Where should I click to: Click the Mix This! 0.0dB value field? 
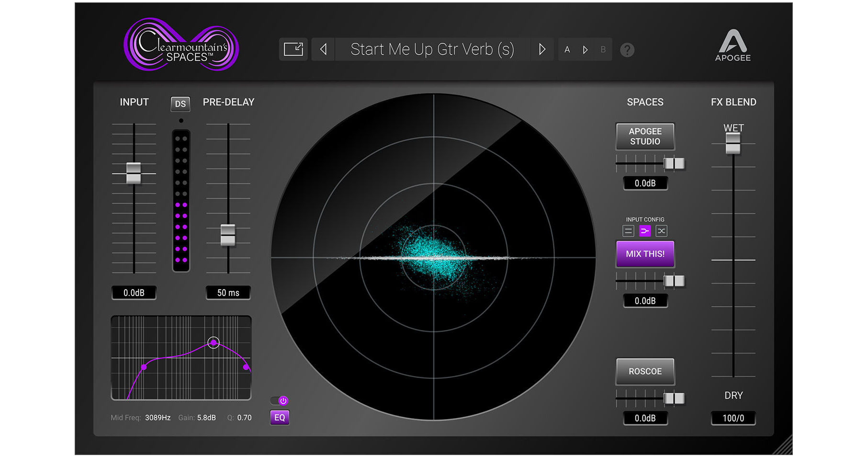coord(645,301)
